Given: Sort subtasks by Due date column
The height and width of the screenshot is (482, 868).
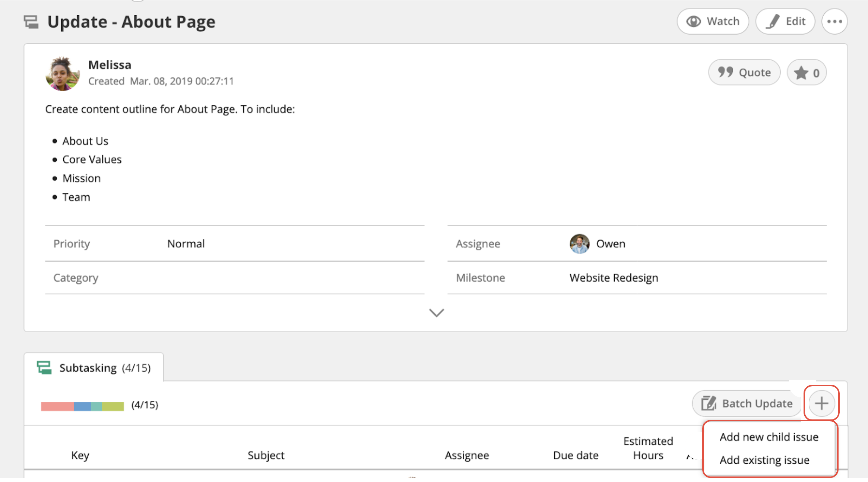Looking at the screenshot, I should tap(576, 455).
